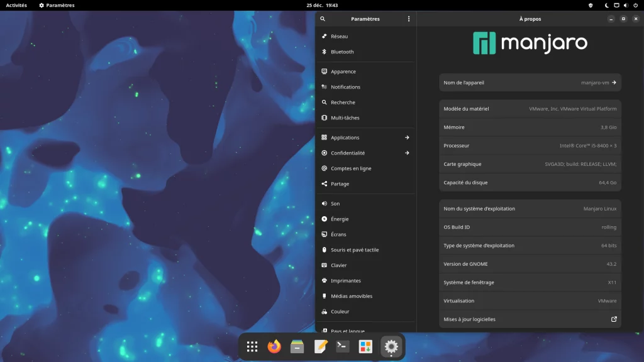Open the software store icon in dock
Image resolution: width=644 pixels, height=362 pixels.
[x=365, y=346]
